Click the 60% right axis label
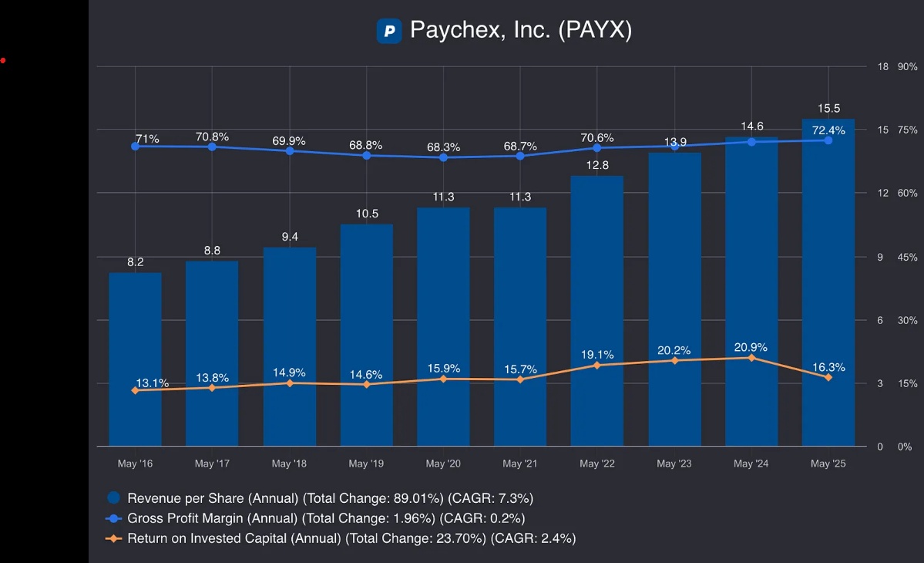 click(908, 193)
